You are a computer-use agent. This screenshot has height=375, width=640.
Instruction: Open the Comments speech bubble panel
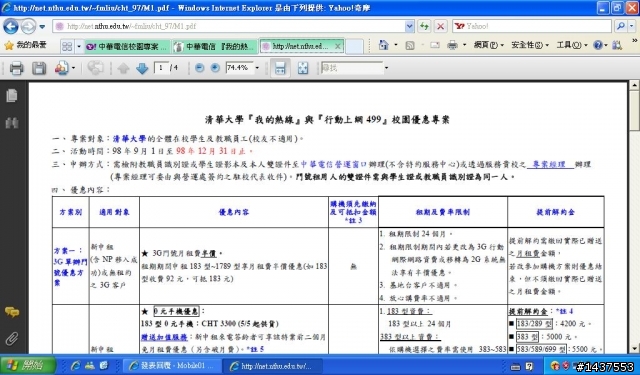[12, 313]
